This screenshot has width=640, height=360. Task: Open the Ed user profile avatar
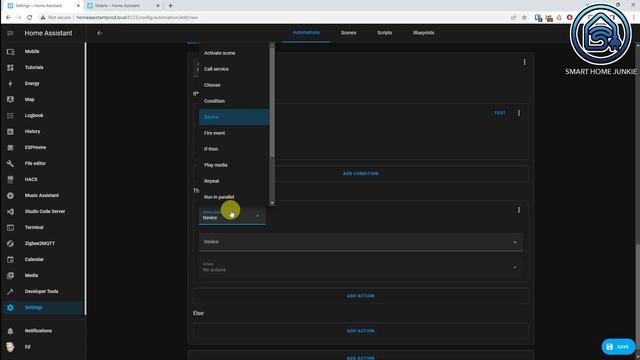(10, 347)
